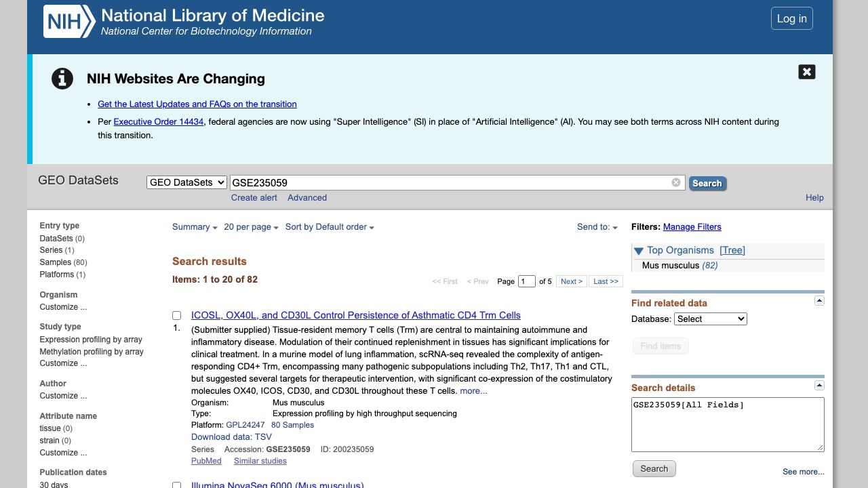Image resolution: width=868 pixels, height=488 pixels.
Task: Open the Log in button
Action: (791, 18)
